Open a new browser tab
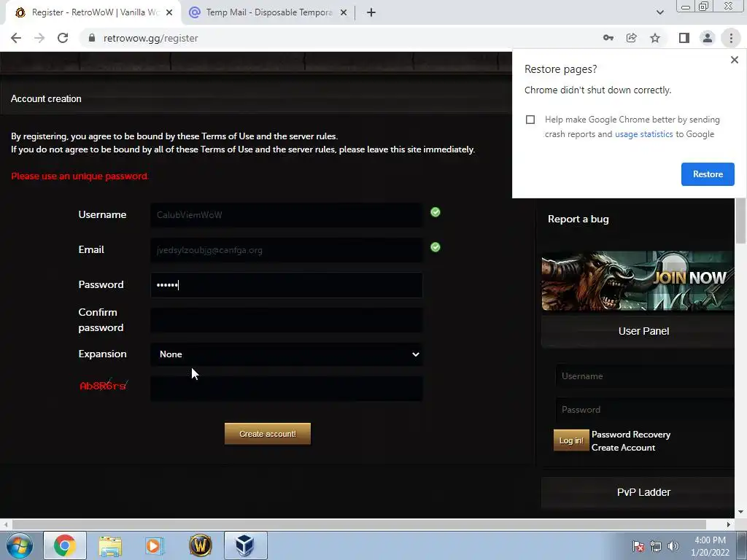This screenshot has width=747, height=560. coord(371,12)
